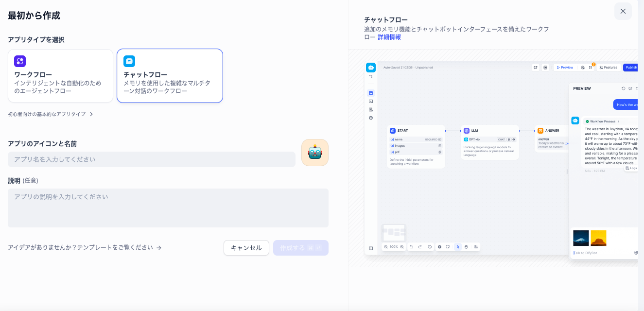This screenshot has width=644, height=311.
Task: Select the チャットフロー app type card
Action: click(170, 76)
